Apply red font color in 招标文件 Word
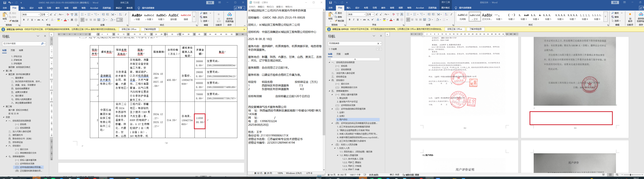644x179 pixels. point(65,20)
